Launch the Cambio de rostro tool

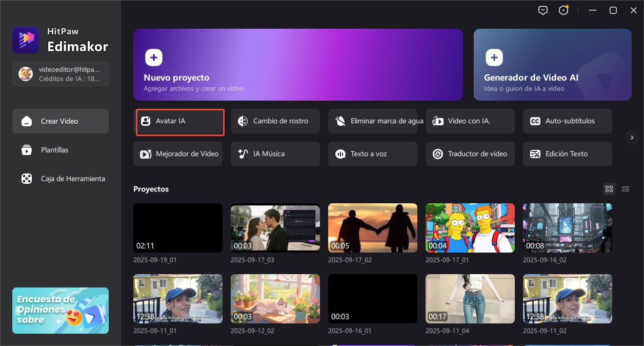(275, 122)
